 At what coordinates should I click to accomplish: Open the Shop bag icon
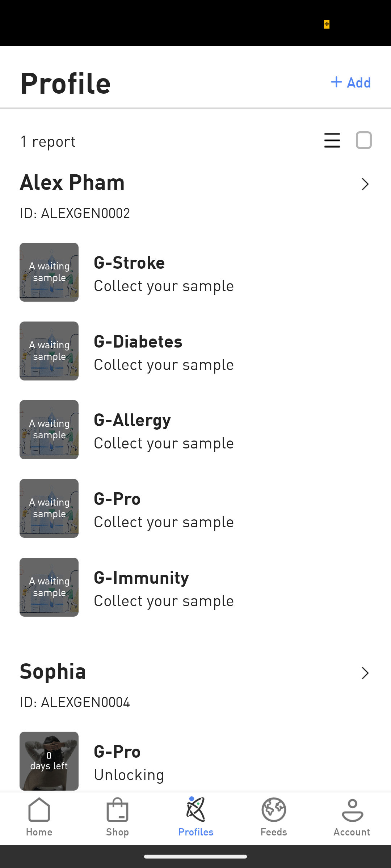coord(117,809)
